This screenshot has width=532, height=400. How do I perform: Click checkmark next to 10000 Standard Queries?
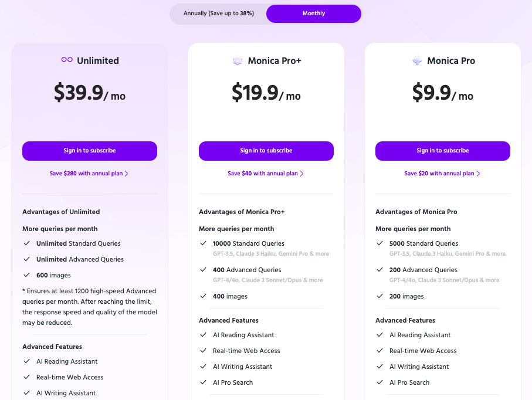(x=203, y=243)
